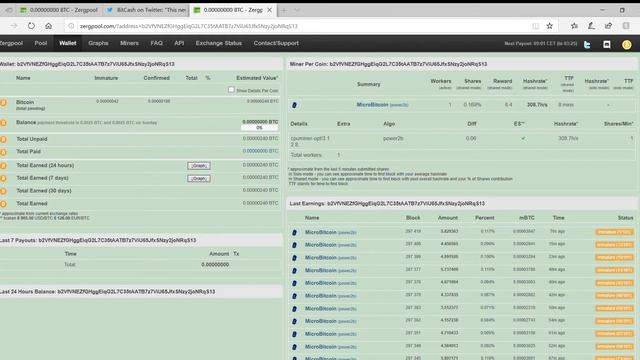Open the favorites hub icon
Screen dimensions: 640x360
(574, 26)
